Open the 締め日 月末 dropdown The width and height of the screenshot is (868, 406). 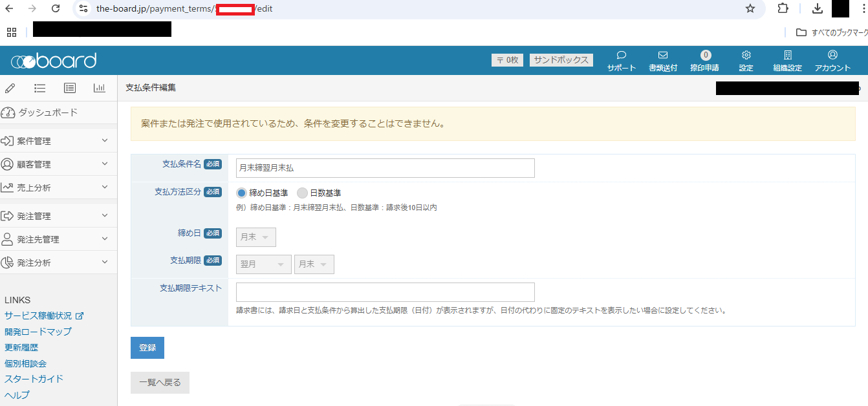256,237
